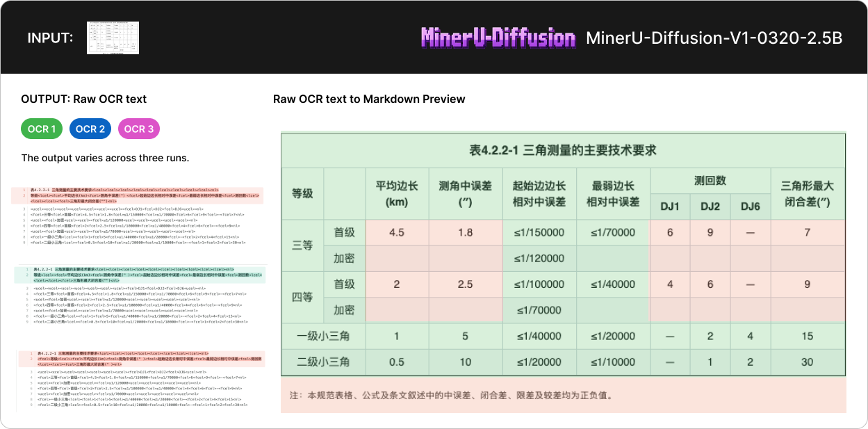Click the 注 footnote below the table
Viewport: 868px width, 429px height.
(452, 396)
